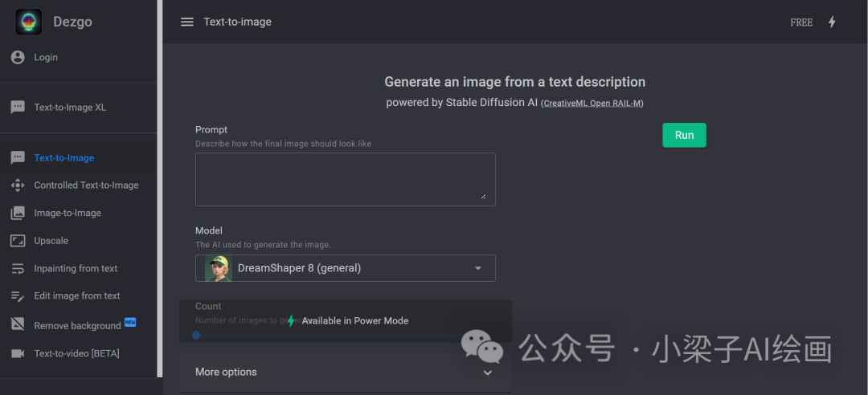Click the Text-to-Image XL chat icon
868x395 pixels.
tap(18, 108)
